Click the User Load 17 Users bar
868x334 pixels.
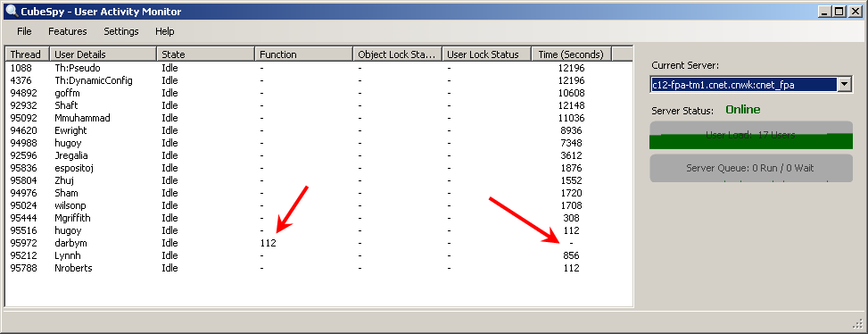(x=750, y=135)
